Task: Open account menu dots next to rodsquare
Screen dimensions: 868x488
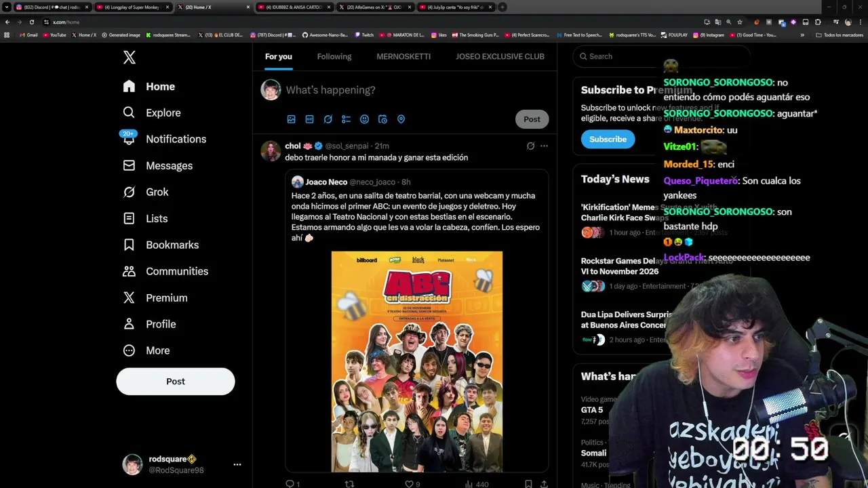Action: [237, 464]
